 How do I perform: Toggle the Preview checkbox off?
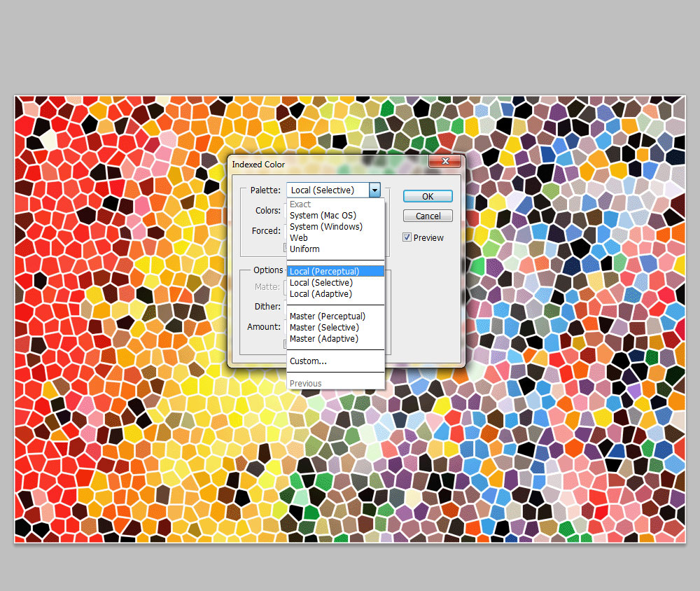coord(407,237)
